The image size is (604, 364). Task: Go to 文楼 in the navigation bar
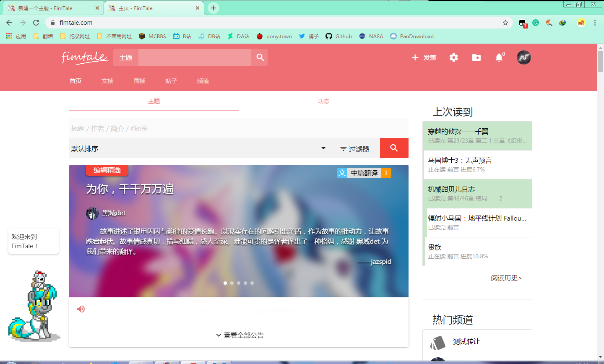(x=107, y=81)
